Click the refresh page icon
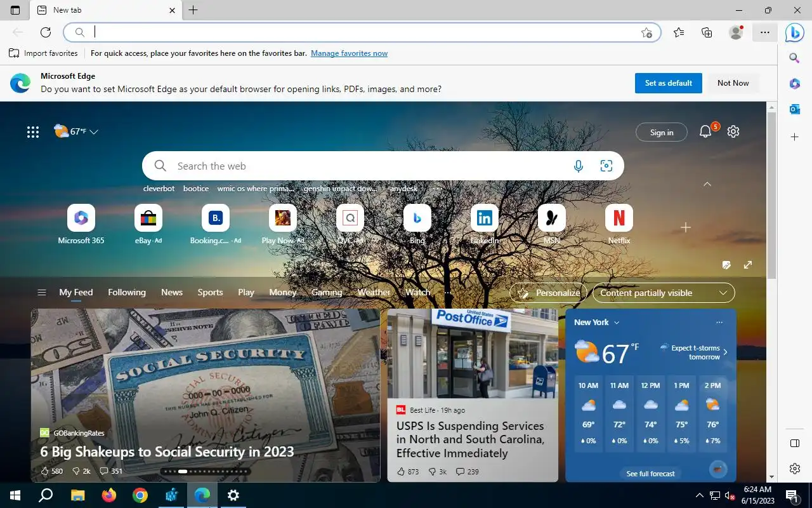The width and height of the screenshot is (812, 508). pos(46,32)
